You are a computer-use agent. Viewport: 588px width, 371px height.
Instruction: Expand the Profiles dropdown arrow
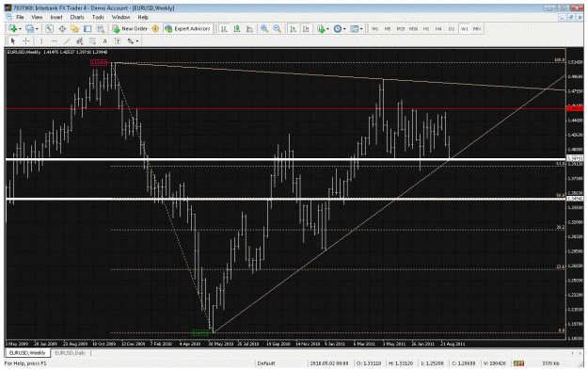[37, 29]
